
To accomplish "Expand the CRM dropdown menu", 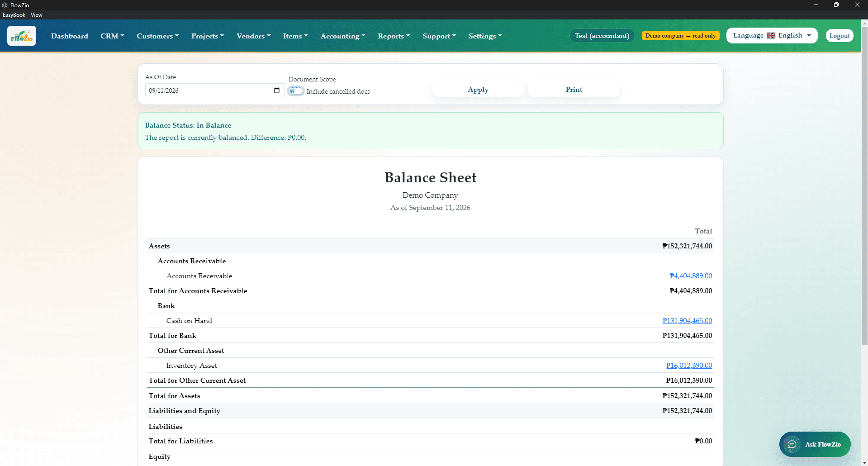I will (112, 36).
